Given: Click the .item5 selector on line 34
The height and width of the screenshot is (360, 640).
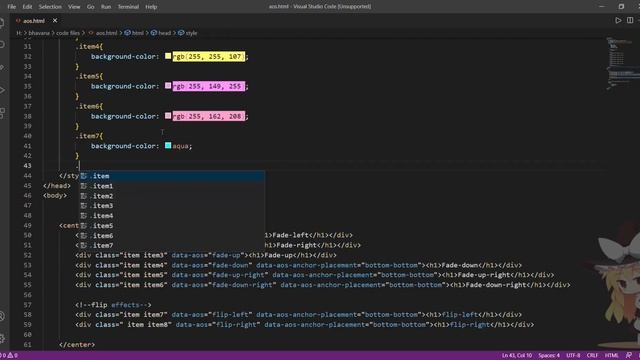Looking at the screenshot, I should pos(89,76).
